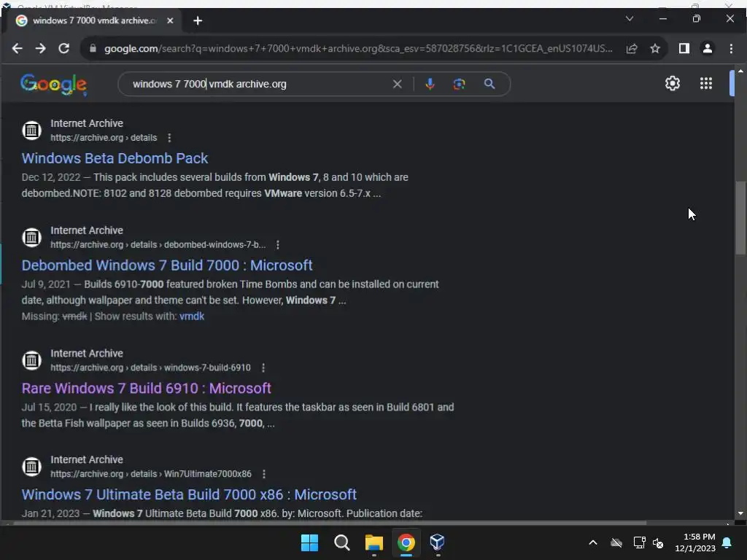Reload the current page

click(64, 49)
